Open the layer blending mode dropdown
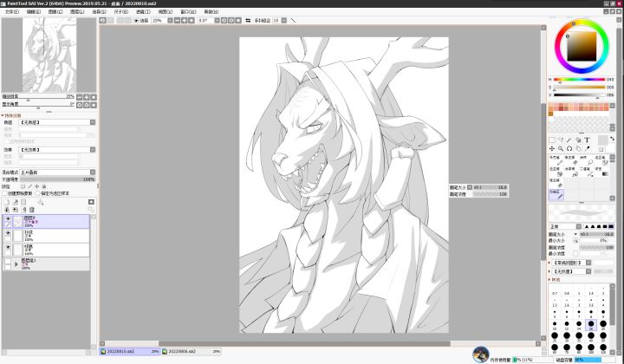 click(93, 172)
